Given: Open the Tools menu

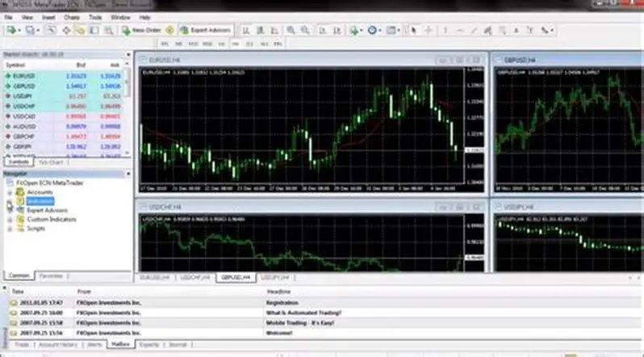Looking at the screenshot, I should pos(95,17).
